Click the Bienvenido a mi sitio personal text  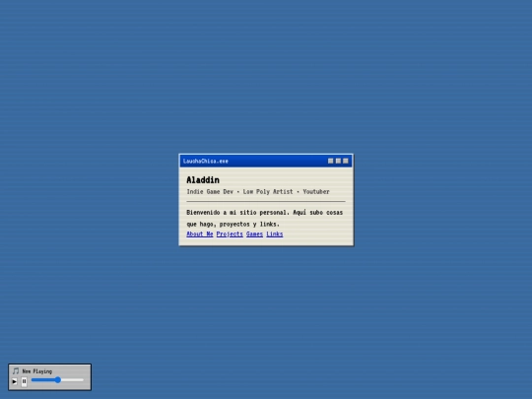(265, 218)
